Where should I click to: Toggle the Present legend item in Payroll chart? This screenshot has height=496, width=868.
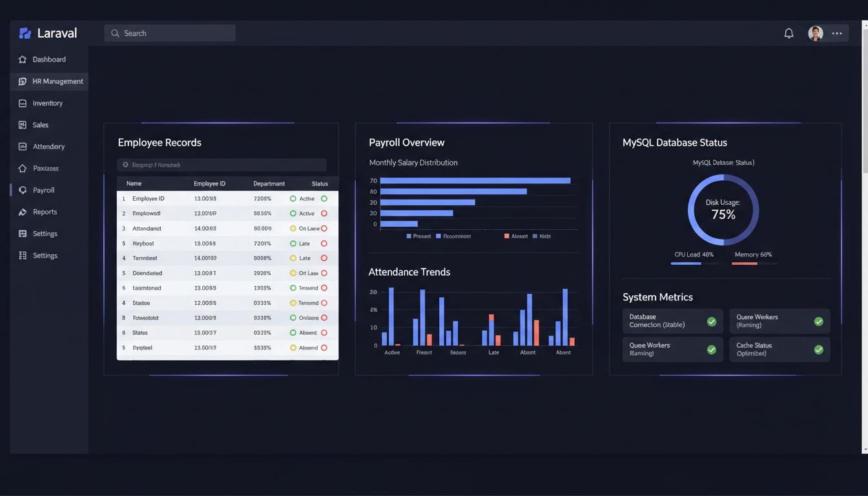pyautogui.click(x=418, y=236)
